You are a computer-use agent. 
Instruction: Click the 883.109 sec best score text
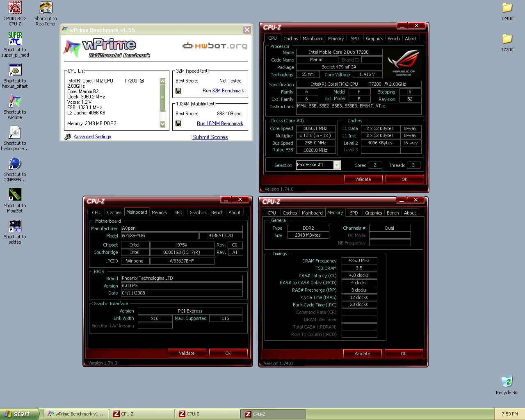pyautogui.click(x=229, y=114)
